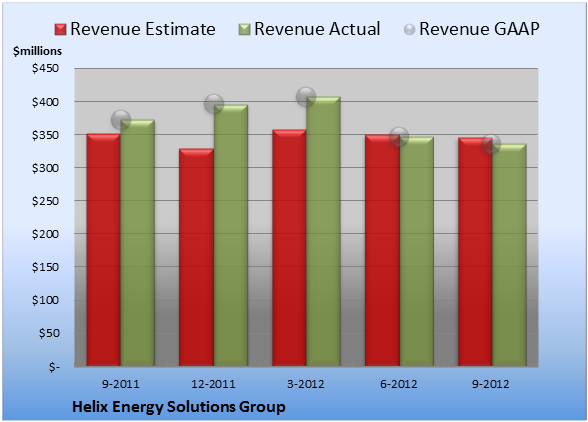Select the "Revenue Actual" legend label
Screen dimensions: 588x422
coord(317,29)
